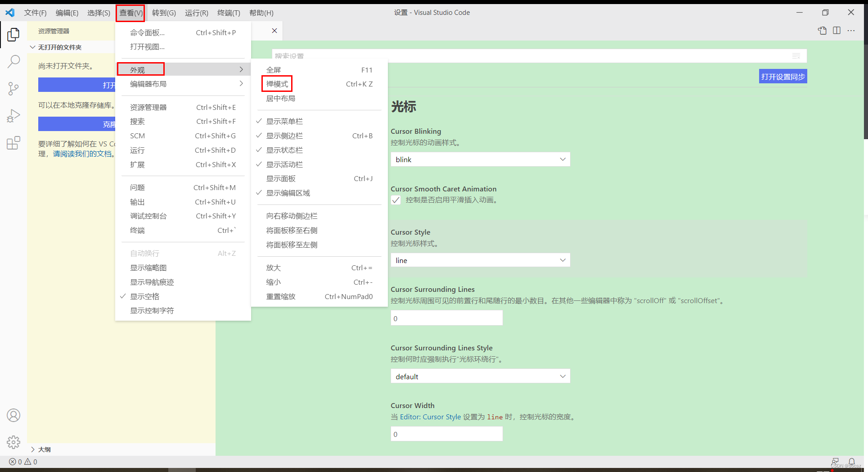Screen dimensions: 868x472
Task: Toggle Cursor Smooth Caret Animation checkbox
Action: [x=396, y=200]
